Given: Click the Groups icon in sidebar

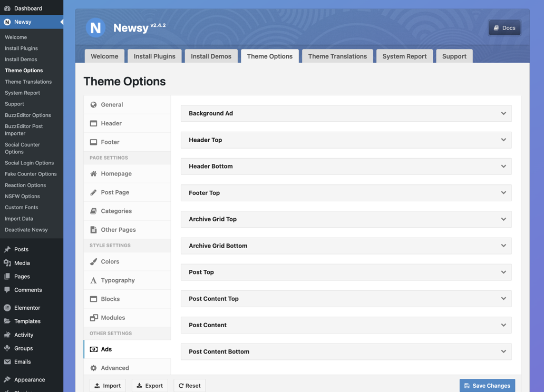Looking at the screenshot, I should (x=7, y=348).
